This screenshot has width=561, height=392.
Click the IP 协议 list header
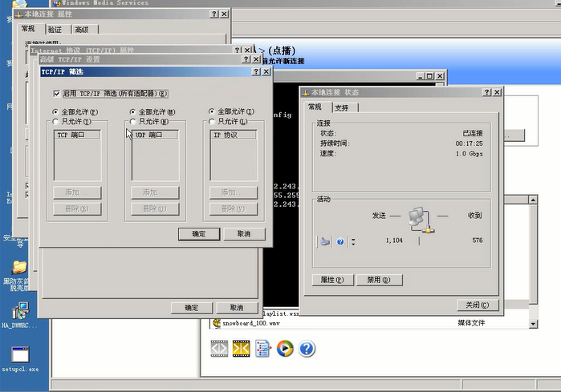(x=234, y=135)
